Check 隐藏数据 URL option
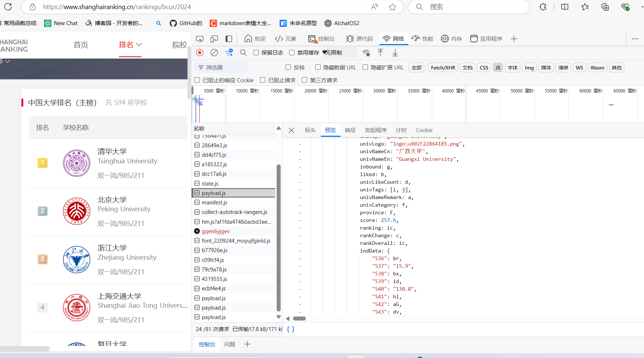 [318, 67]
